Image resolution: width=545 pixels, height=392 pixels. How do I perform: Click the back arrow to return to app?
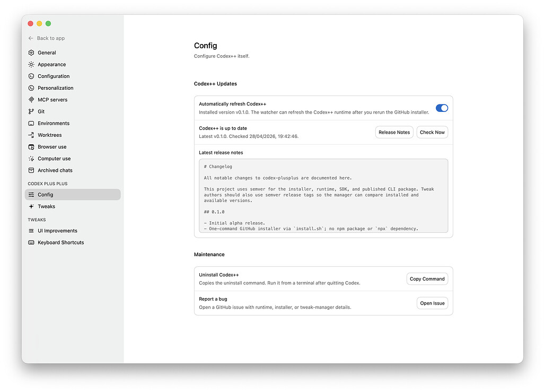(x=31, y=38)
